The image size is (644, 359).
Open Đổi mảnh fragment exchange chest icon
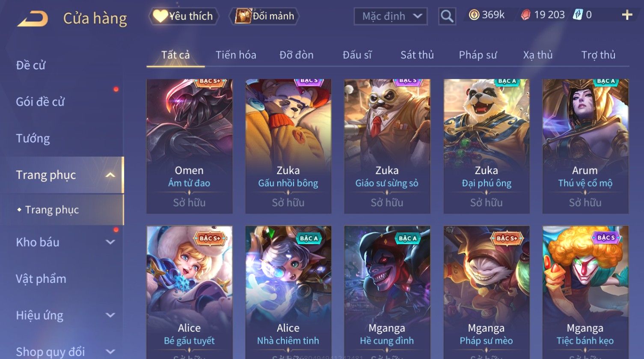tap(243, 16)
